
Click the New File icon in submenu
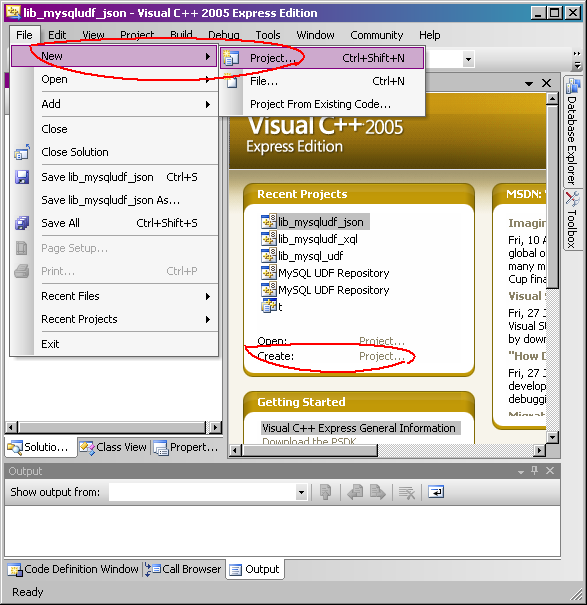tap(231, 81)
